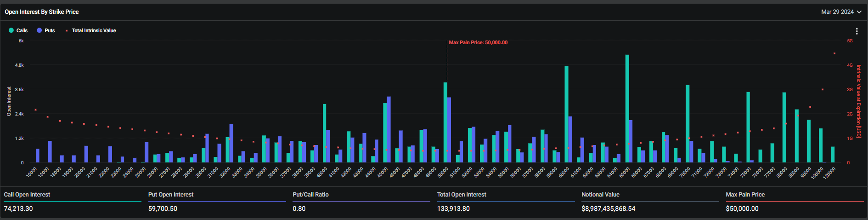Click the intrinsic value dot at 120000 strike

834,53
